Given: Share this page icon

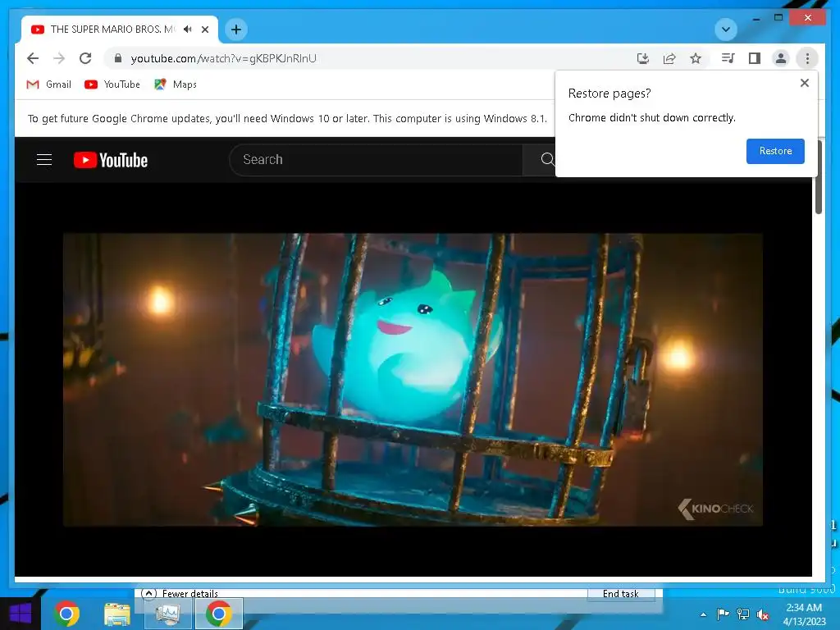Looking at the screenshot, I should [669, 58].
